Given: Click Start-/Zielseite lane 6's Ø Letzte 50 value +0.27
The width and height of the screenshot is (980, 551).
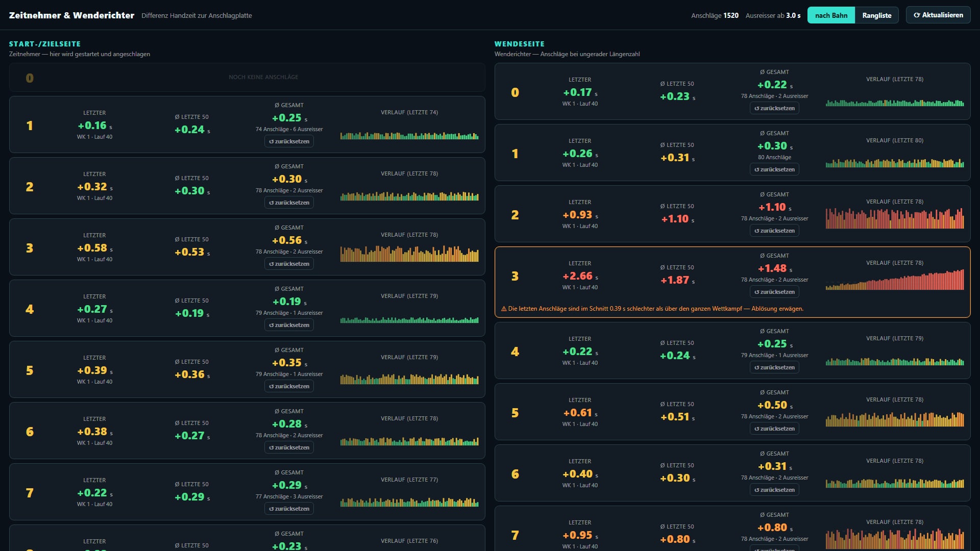Looking at the screenshot, I should click(x=192, y=436).
